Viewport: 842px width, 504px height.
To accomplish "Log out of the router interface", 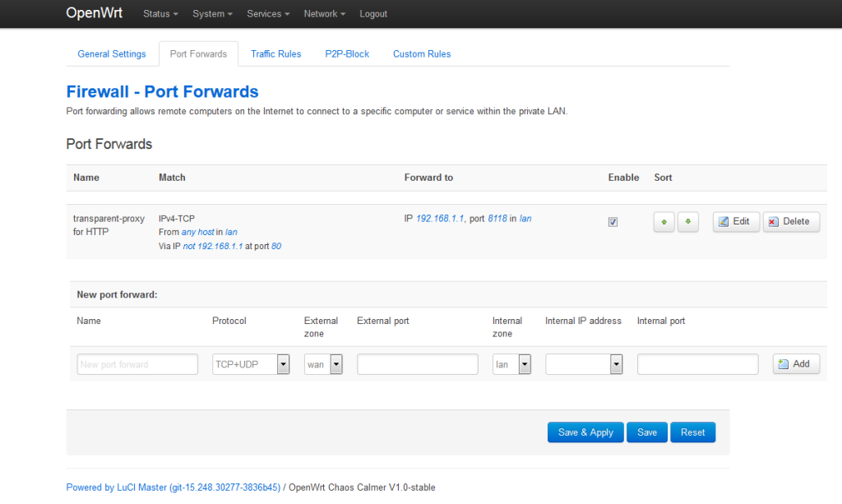I will [373, 13].
